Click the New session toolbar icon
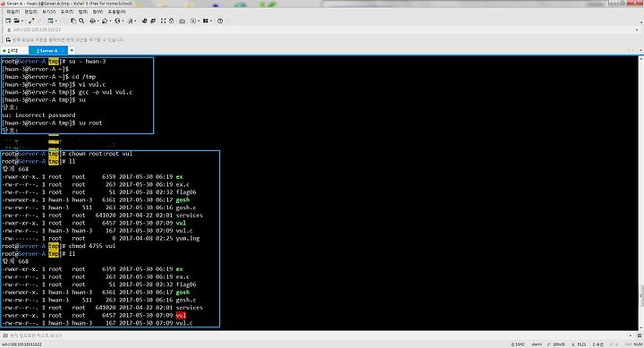The image size is (644, 348). [x=8, y=21]
